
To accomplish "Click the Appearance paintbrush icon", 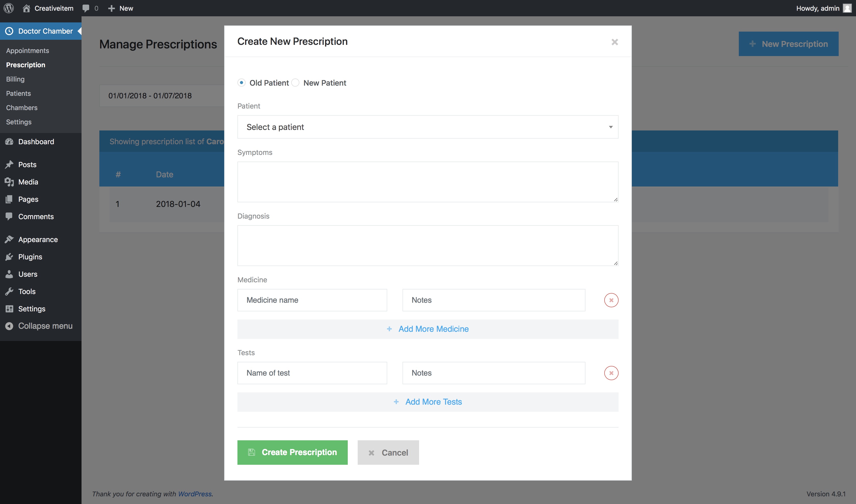I will pos(9,240).
